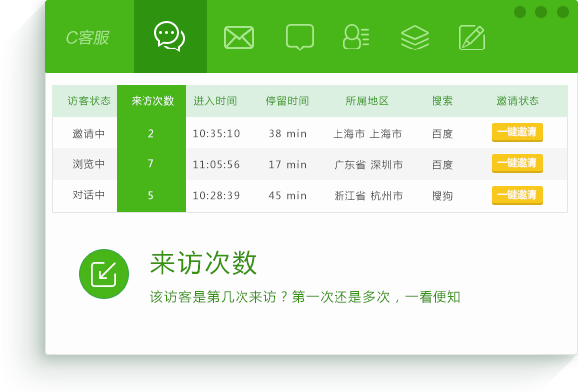This screenshot has width=578, height=392.
Task: Click the 广东省 深圳市 region cell
Action: (368, 165)
